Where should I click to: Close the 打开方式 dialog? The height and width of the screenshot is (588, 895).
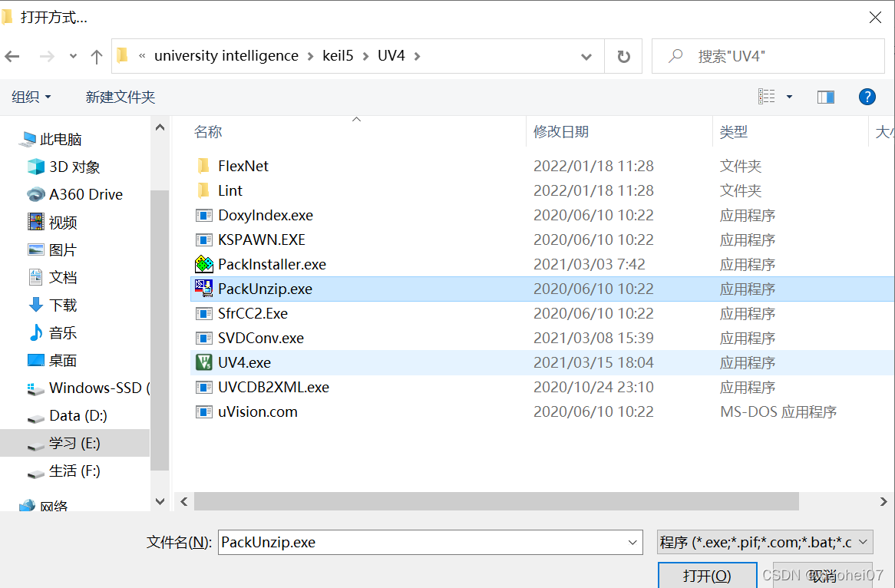[x=875, y=18]
